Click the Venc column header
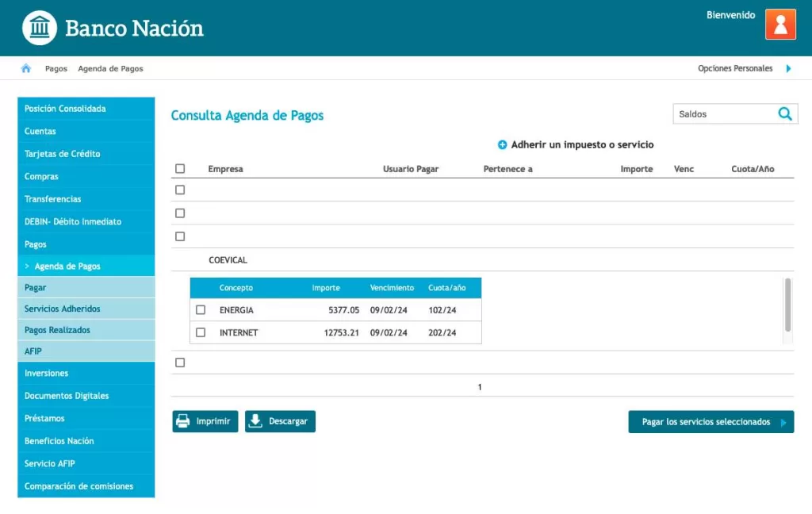The image size is (812, 514). 684,169
